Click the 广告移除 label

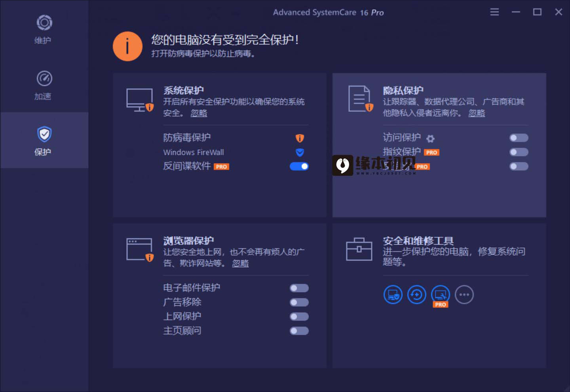click(x=182, y=302)
